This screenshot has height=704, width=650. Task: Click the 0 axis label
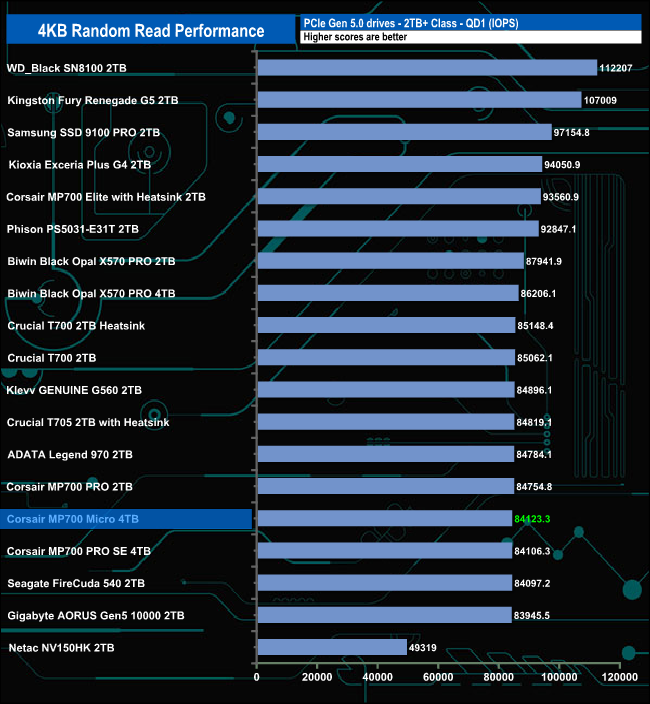(x=256, y=677)
